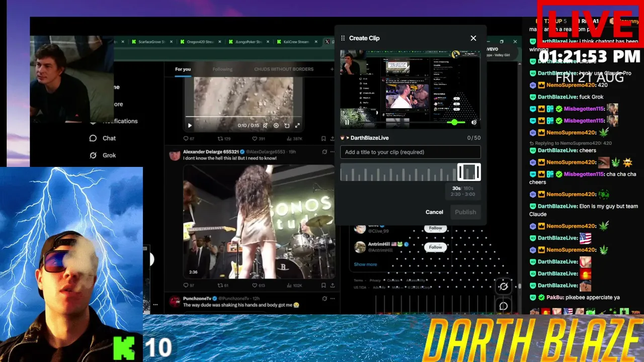Screen dimensions: 644x362
Task: Switch to the Following tab
Action: tap(222, 69)
